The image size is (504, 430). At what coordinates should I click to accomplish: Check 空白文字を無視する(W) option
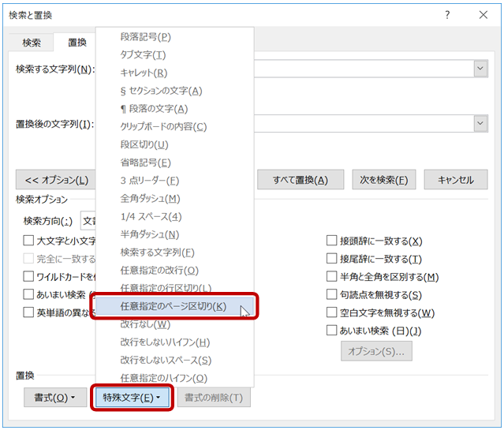332,313
